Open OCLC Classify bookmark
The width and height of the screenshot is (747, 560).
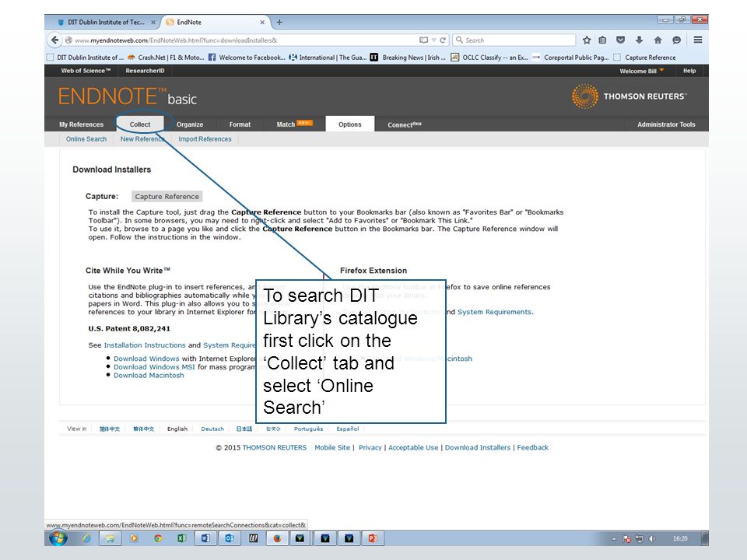tap(489, 57)
